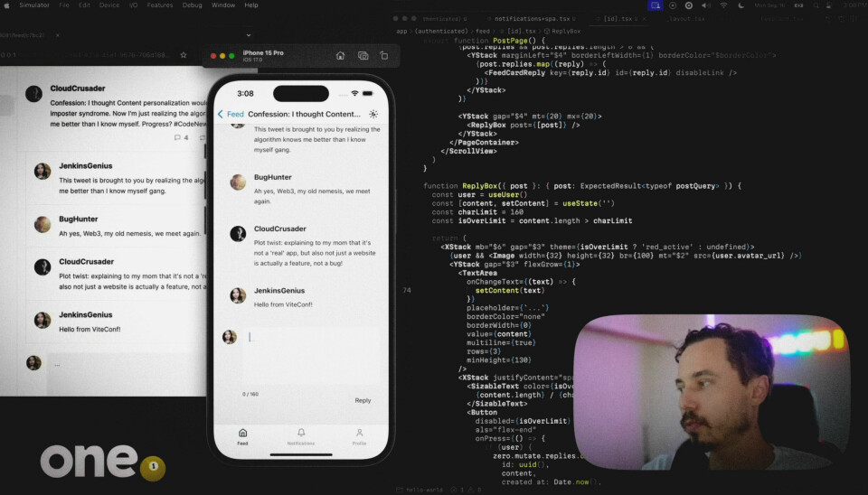Click BugHunter's avatar in the browser window

point(42,224)
